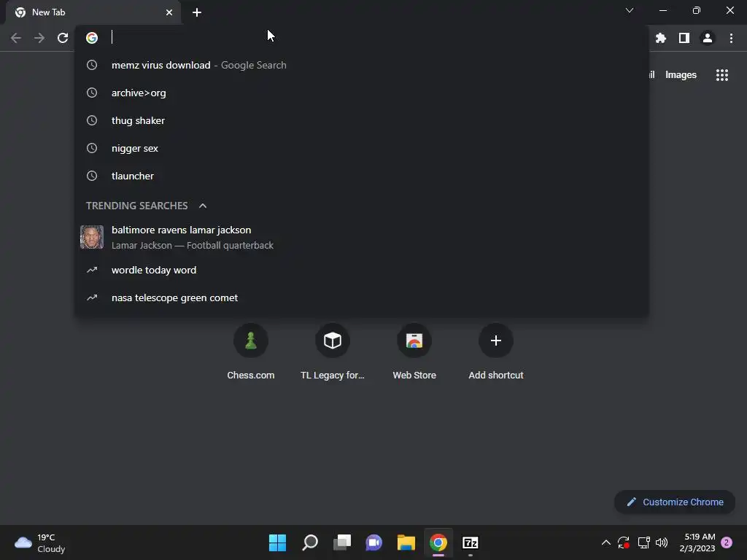Click the Google logo in address bar

click(x=92, y=38)
